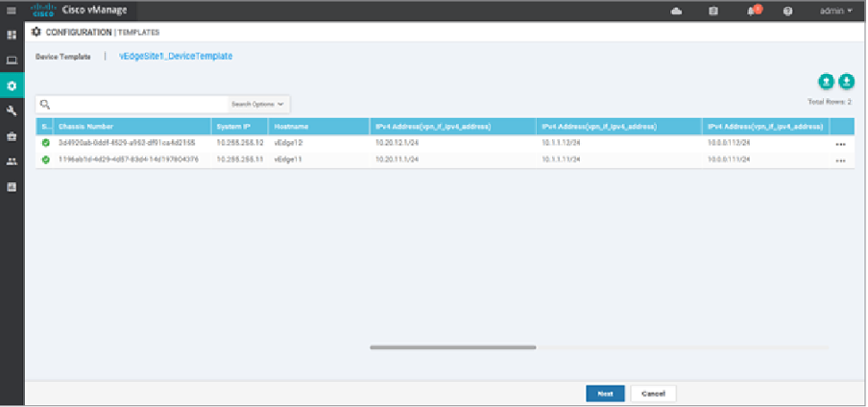Click the download CSV icon
This screenshot has height=407, width=868.
click(x=847, y=82)
